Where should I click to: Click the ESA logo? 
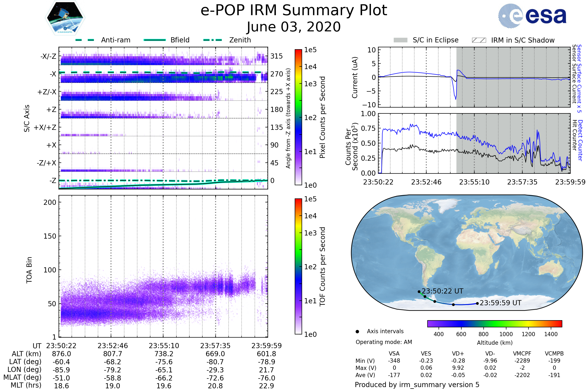click(532, 16)
